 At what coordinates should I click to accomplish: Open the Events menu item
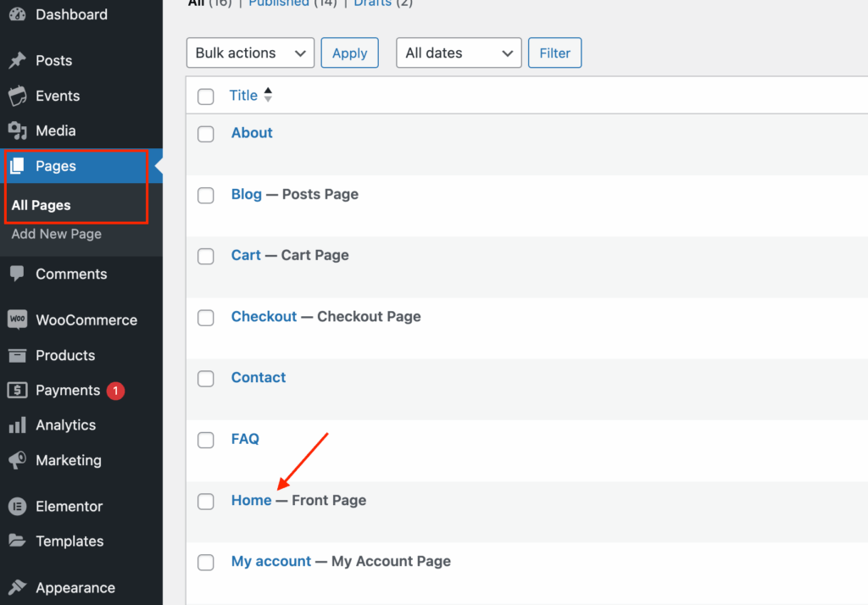[58, 96]
